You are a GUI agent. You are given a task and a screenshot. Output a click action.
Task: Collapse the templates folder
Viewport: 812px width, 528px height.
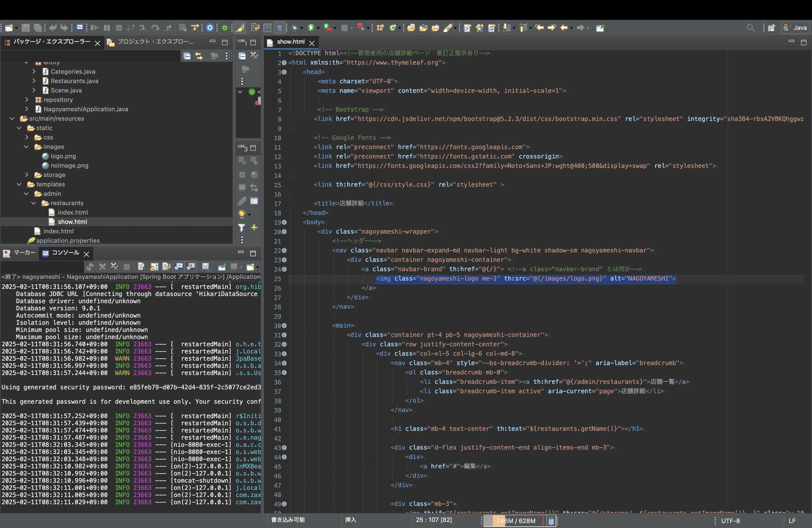pyautogui.click(x=19, y=184)
